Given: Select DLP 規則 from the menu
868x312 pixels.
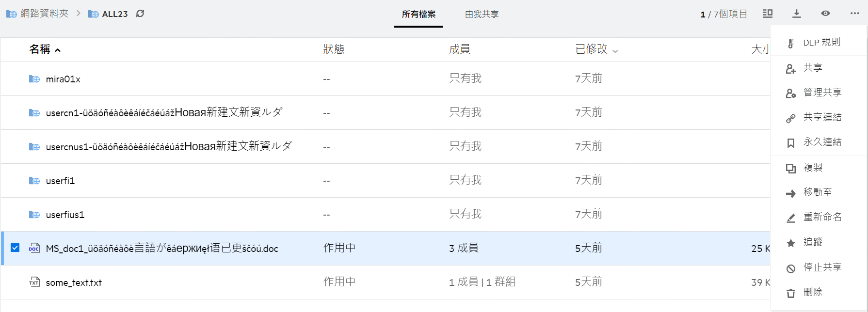Looking at the screenshot, I should pyautogui.click(x=821, y=43).
